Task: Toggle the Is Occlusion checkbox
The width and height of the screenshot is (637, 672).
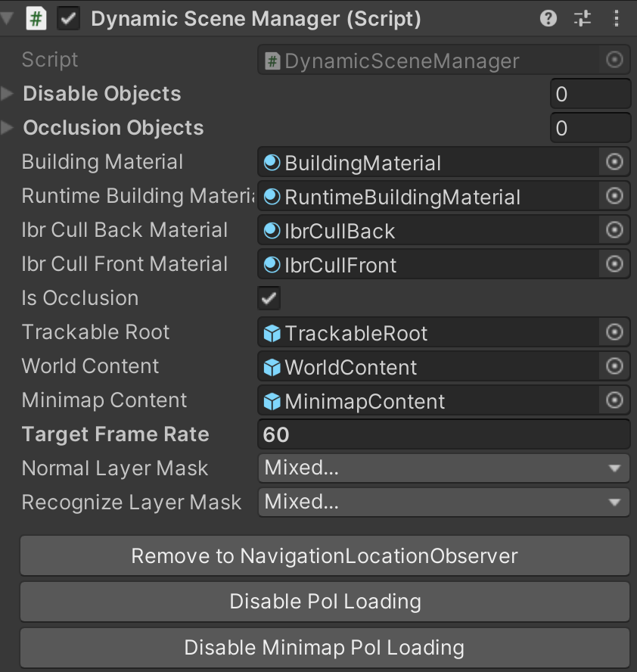Action: coord(269,298)
